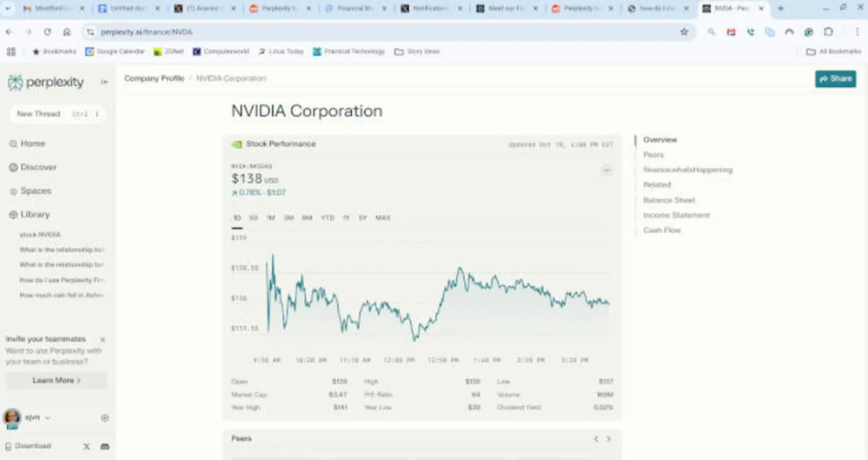The height and width of the screenshot is (460, 868).
Task: Collapse the Perplexity sidebar
Action: [104, 83]
